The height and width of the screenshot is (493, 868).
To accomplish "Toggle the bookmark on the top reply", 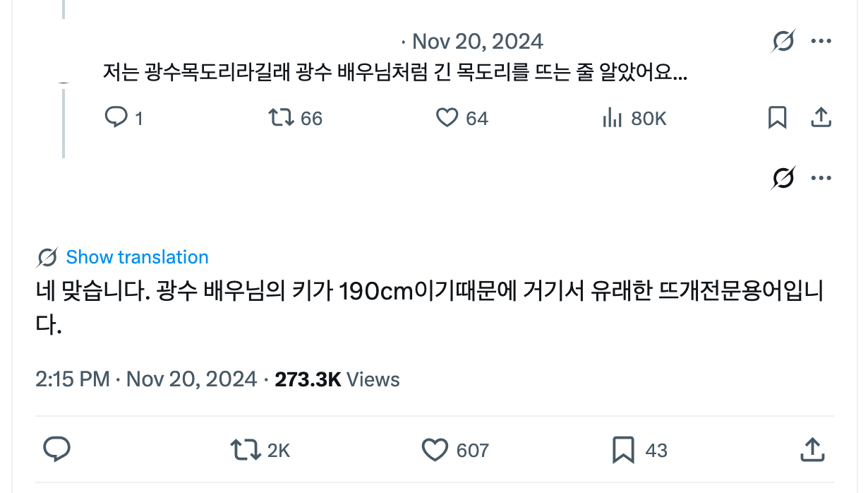I will tap(777, 118).
